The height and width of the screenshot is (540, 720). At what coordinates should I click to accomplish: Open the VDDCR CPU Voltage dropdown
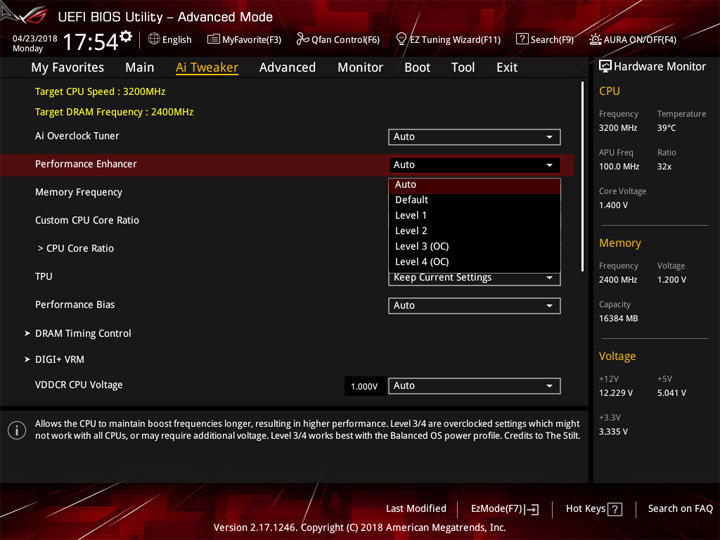pyautogui.click(x=474, y=386)
